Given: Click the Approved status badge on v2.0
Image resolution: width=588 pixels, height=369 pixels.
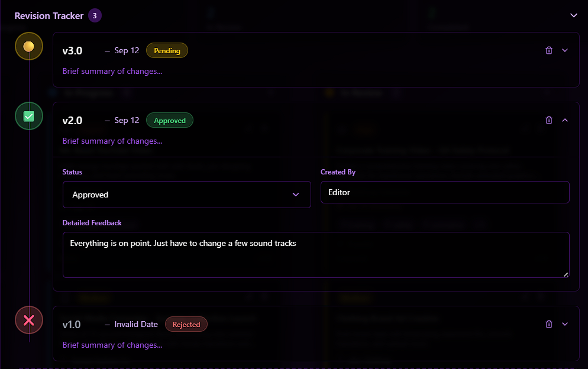Looking at the screenshot, I should 170,121.
